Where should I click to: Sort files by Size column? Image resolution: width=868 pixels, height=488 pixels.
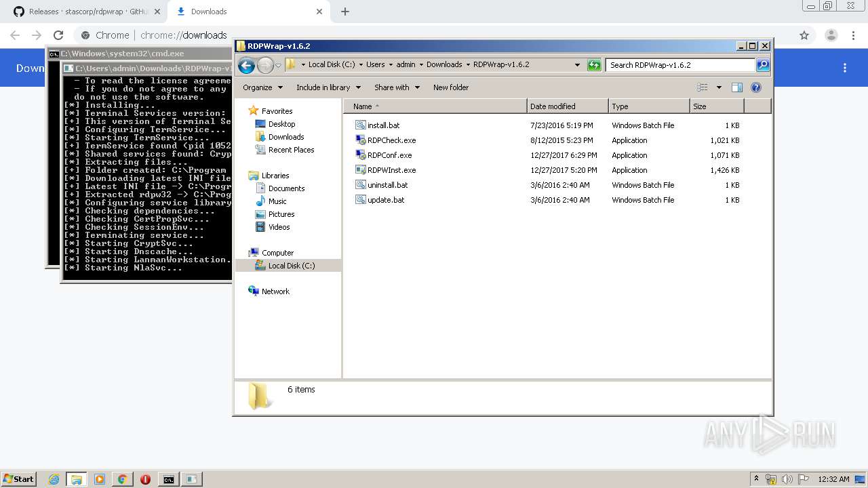[717, 106]
